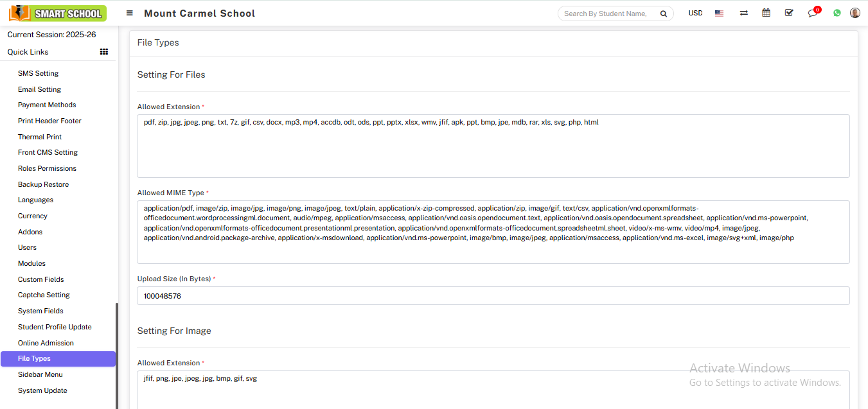
Task: Open the Quick Links grid icon
Action: [104, 52]
